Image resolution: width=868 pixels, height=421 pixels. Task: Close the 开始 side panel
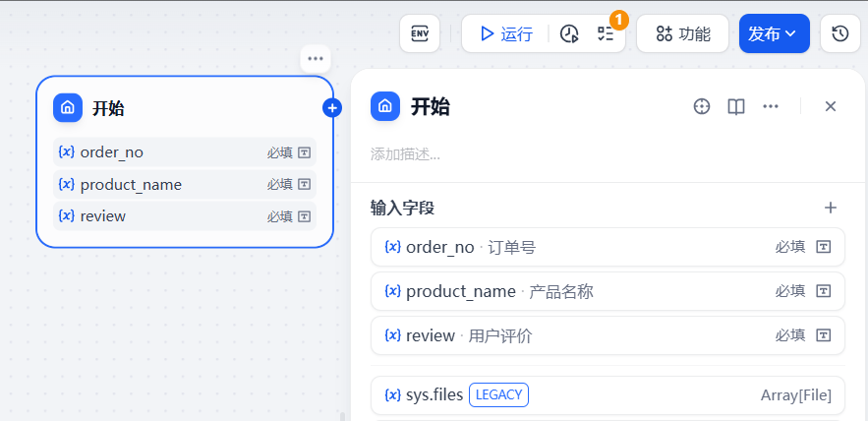coord(830,106)
